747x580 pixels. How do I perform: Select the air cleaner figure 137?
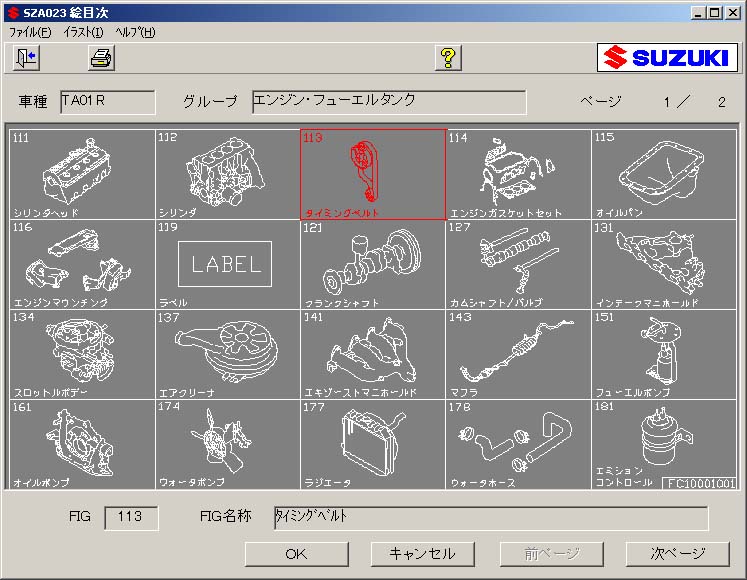tap(227, 354)
